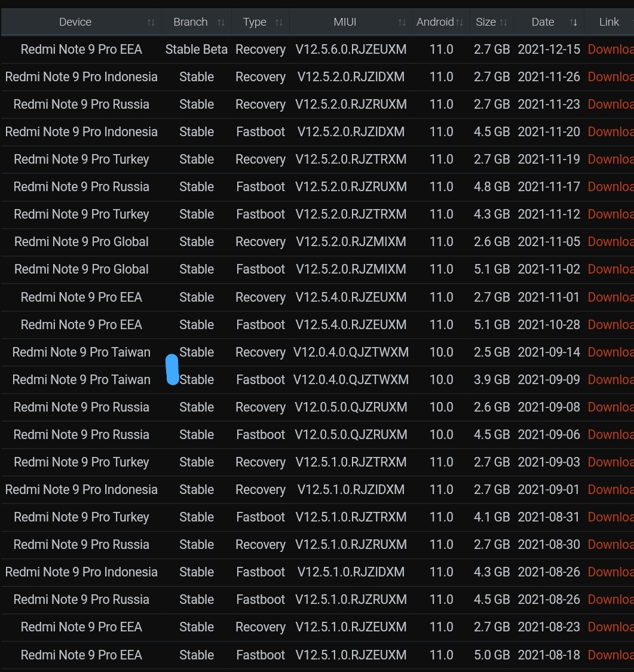Sort by Size using its arrow icon
This screenshot has width=634, height=672.
[503, 22]
